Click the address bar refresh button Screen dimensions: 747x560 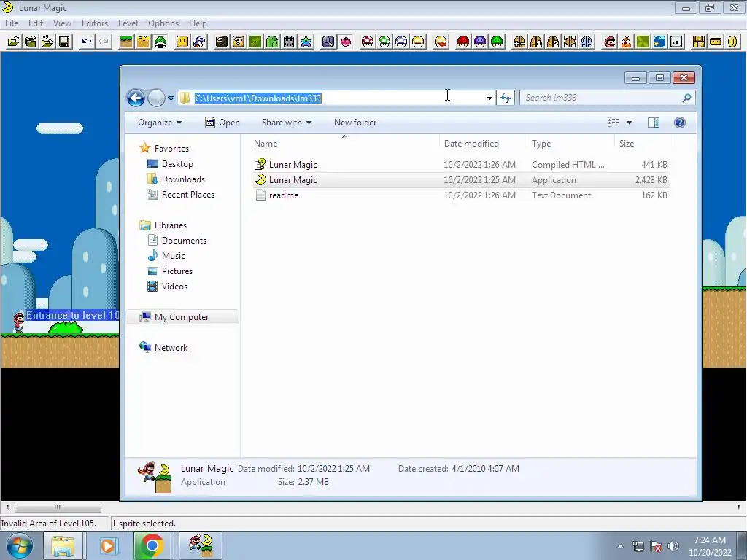(505, 98)
